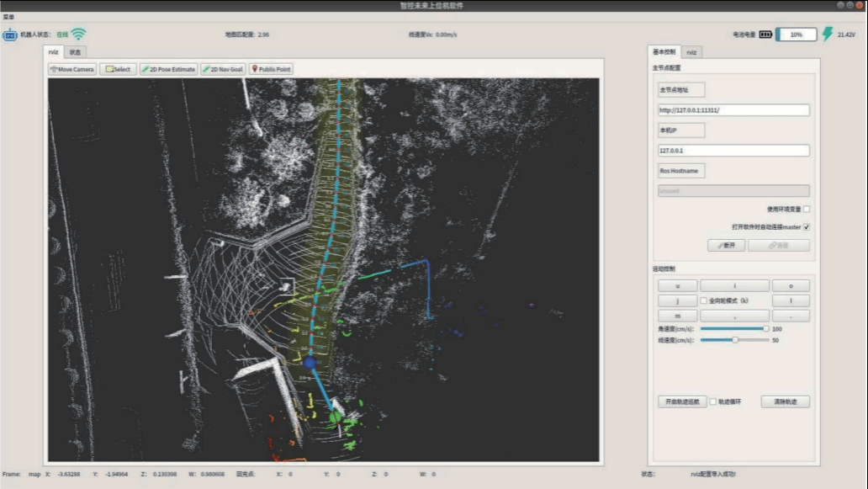
Task: Pick the 2D Nav Goal tool
Action: point(223,69)
